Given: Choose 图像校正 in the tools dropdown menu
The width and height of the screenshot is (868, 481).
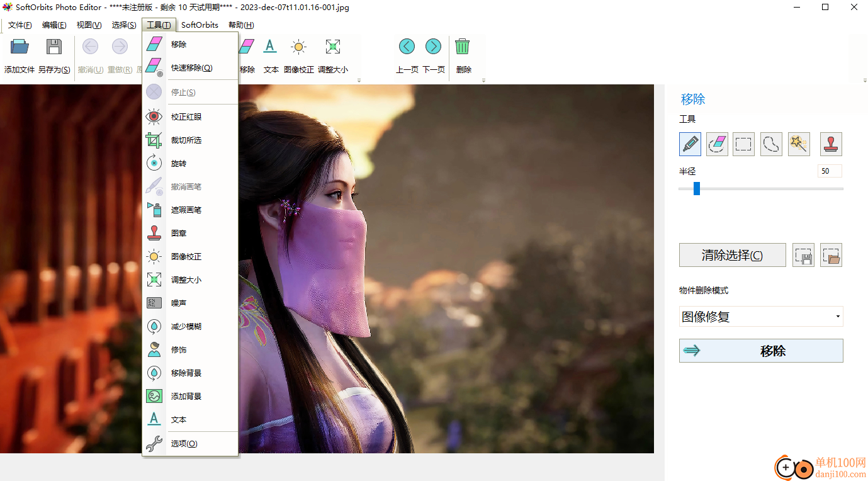Looking at the screenshot, I should point(190,256).
